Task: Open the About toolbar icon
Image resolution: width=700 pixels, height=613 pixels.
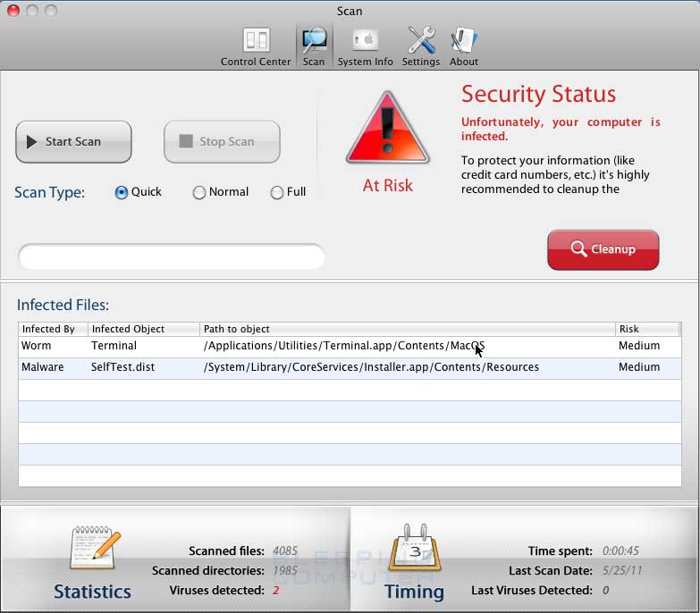Action: pyautogui.click(x=464, y=41)
